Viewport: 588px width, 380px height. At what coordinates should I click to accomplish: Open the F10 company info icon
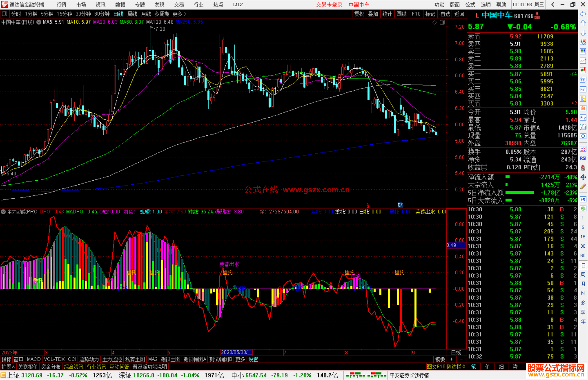[x=583, y=89]
